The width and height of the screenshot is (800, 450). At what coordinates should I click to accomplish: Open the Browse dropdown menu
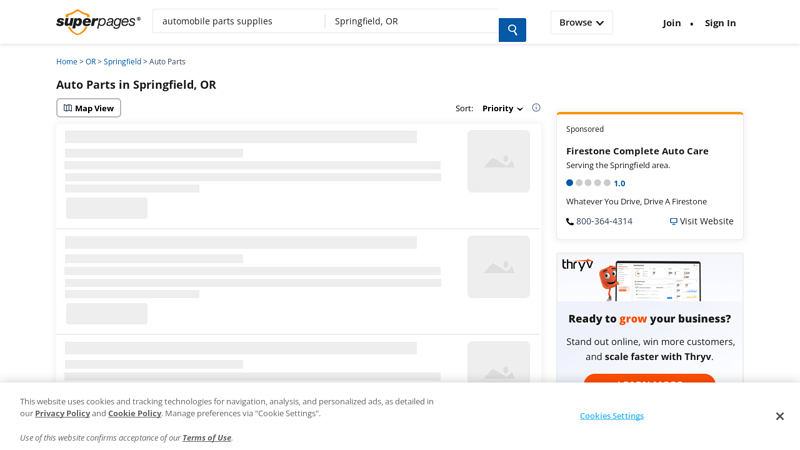coord(581,23)
